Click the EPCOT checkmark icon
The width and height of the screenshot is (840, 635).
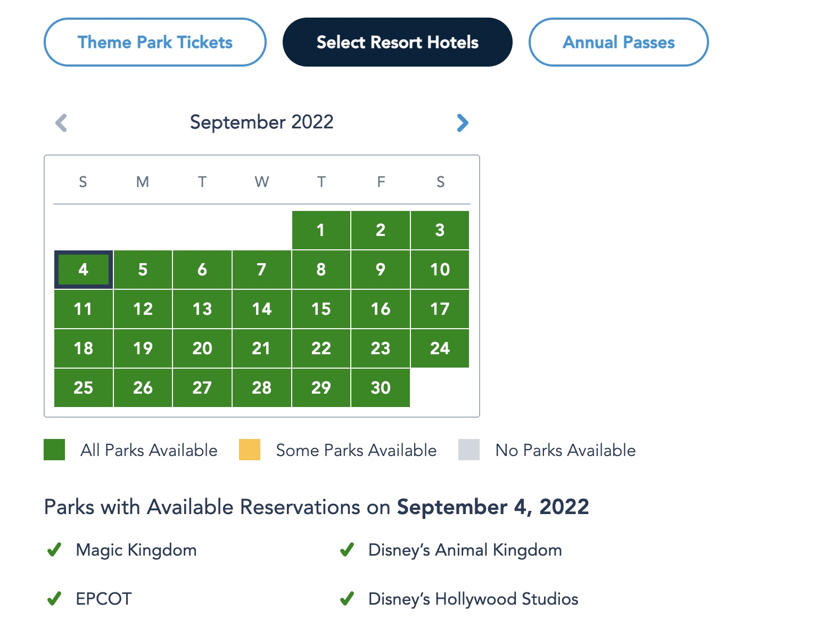tap(54, 599)
